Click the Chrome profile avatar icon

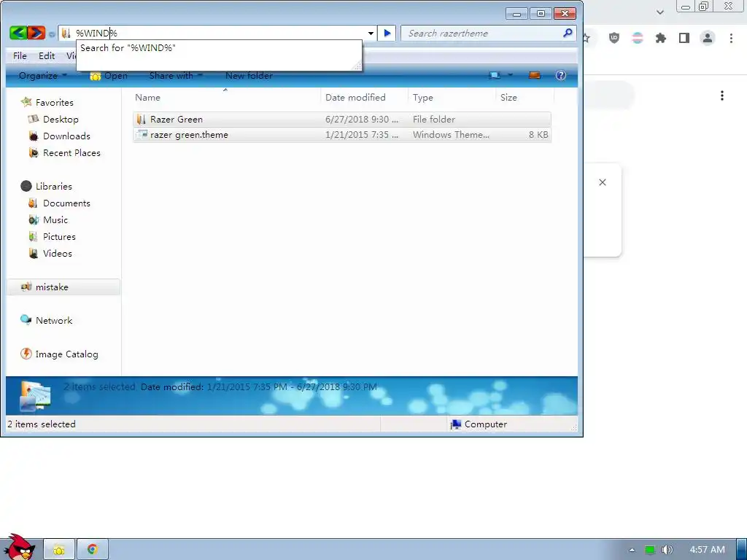pos(708,38)
